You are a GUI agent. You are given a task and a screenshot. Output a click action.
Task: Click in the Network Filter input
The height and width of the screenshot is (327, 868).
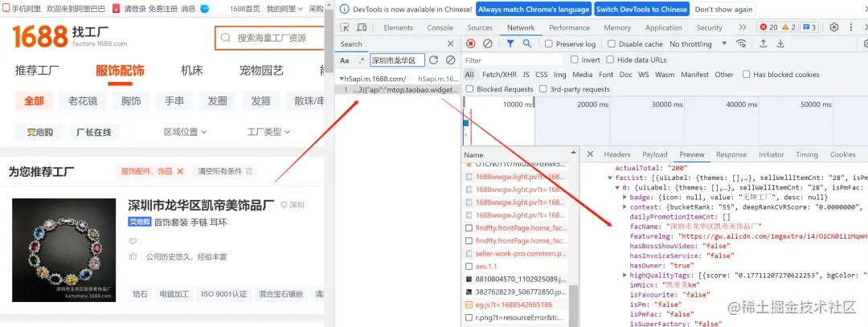point(513,59)
